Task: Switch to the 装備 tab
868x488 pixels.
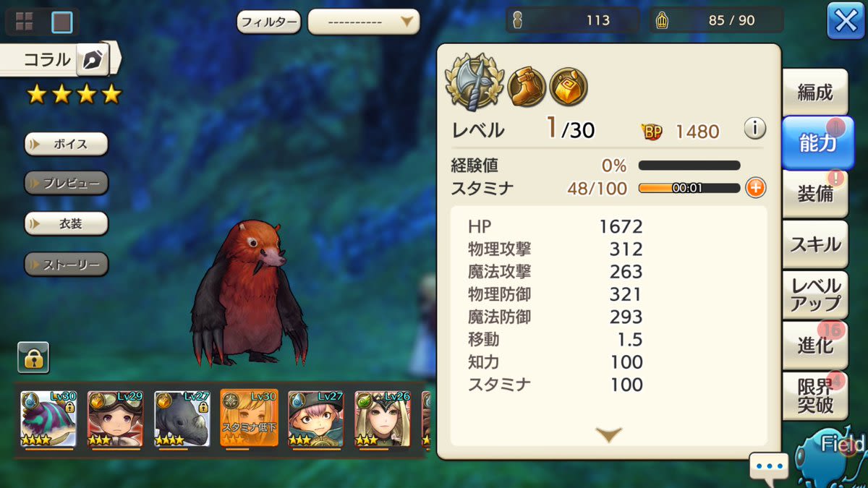Action: [815, 194]
